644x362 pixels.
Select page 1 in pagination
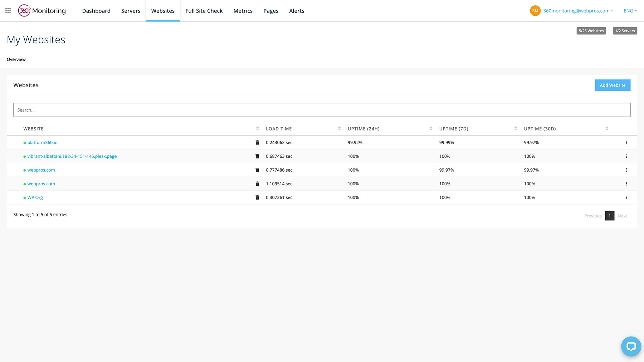(610, 216)
